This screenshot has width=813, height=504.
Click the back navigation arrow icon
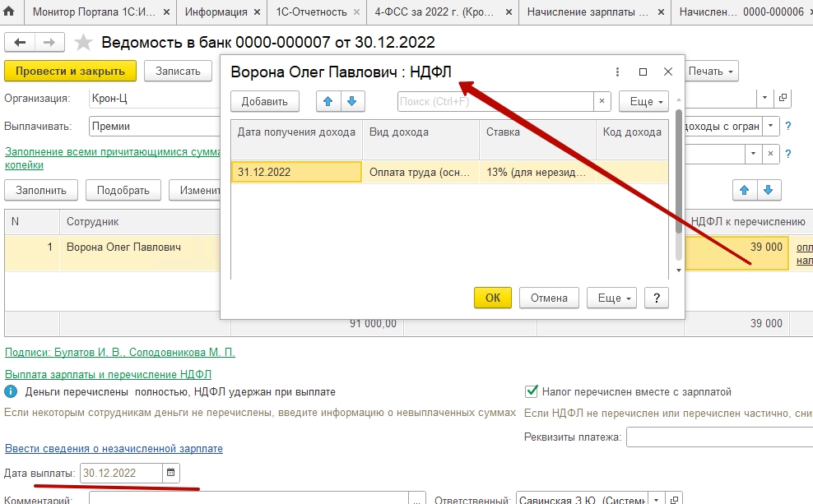pos(20,42)
